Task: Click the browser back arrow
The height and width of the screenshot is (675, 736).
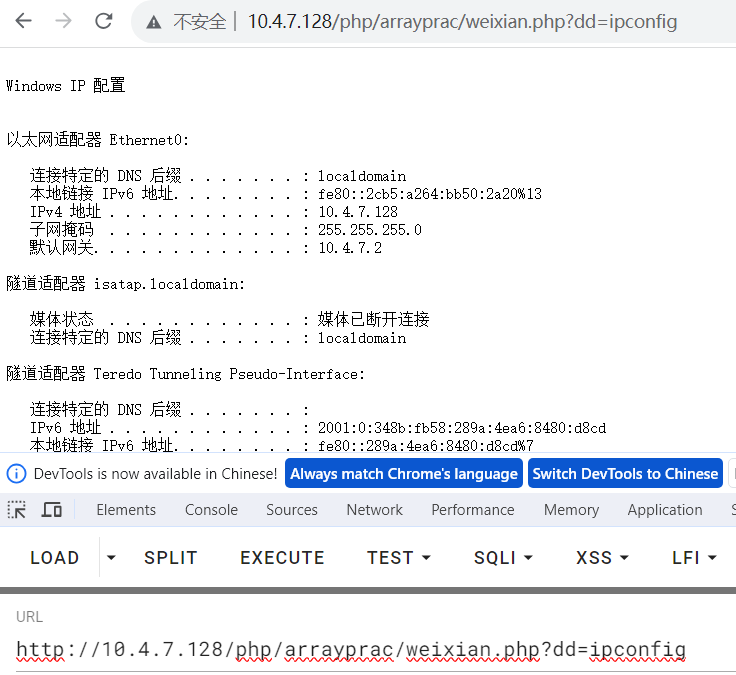Action: 23,21
